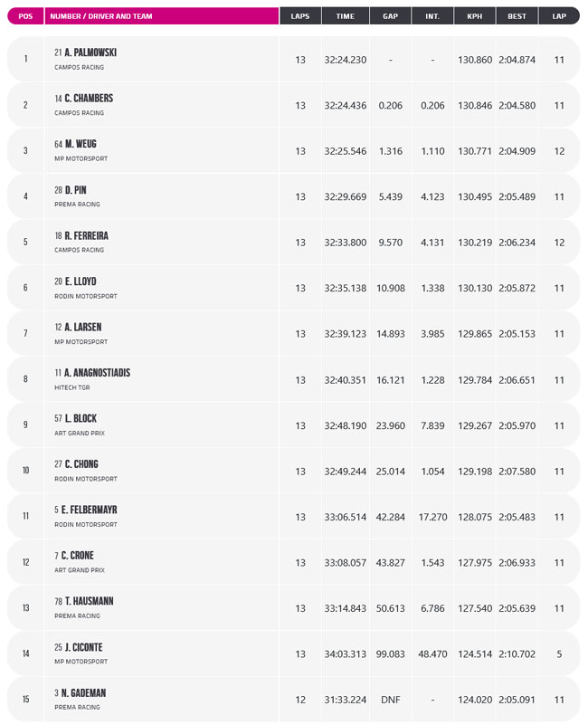This screenshot has width=588, height=725.
Task: Click the INT. column header
Action: [x=432, y=16]
